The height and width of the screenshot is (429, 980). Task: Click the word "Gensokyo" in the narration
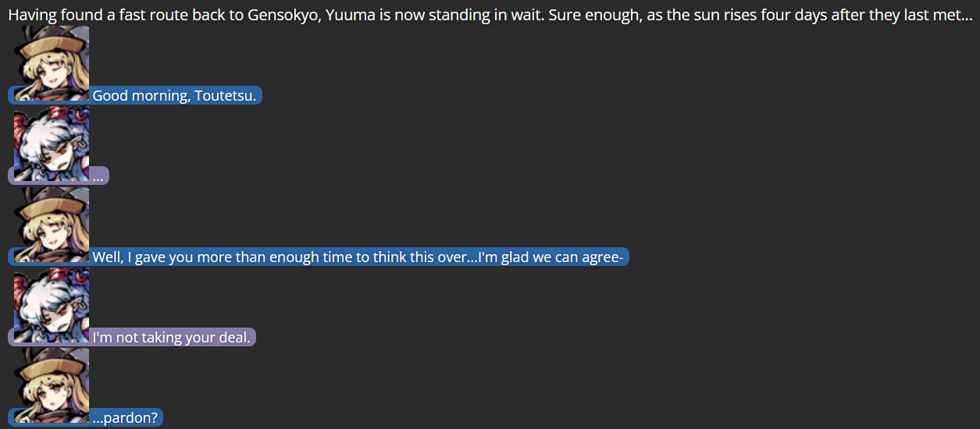point(280,16)
